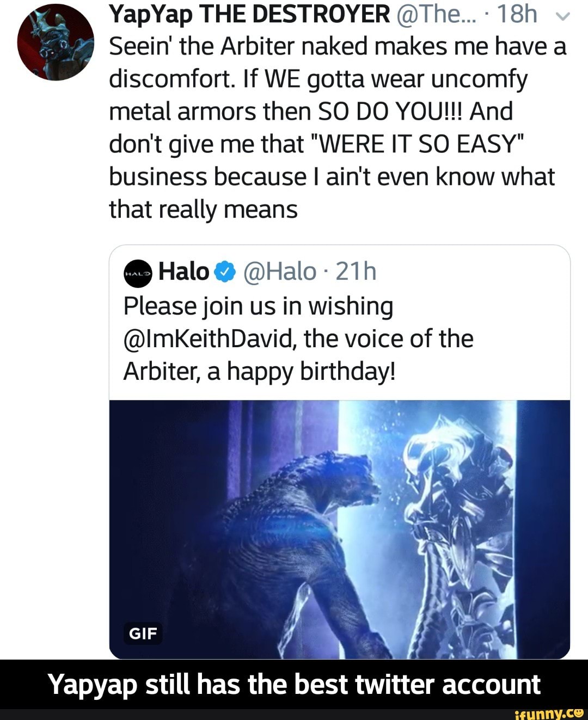588x720 pixels.
Task: Click the 'Yapyap still has the best' caption
Action: (x=294, y=684)
